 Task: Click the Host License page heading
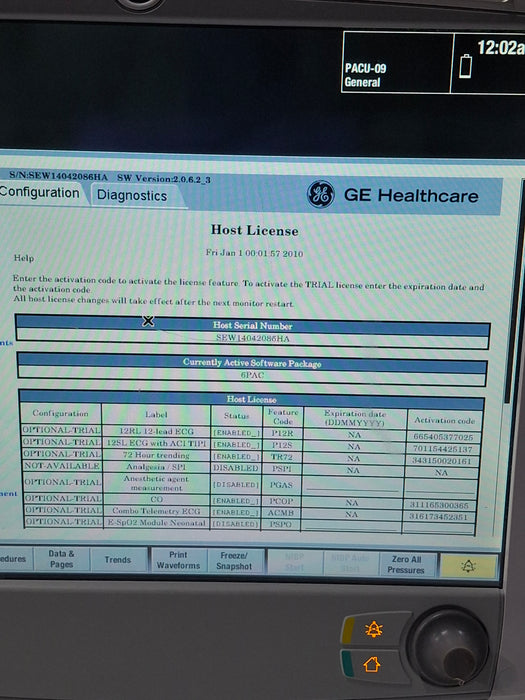pyautogui.click(x=254, y=230)
